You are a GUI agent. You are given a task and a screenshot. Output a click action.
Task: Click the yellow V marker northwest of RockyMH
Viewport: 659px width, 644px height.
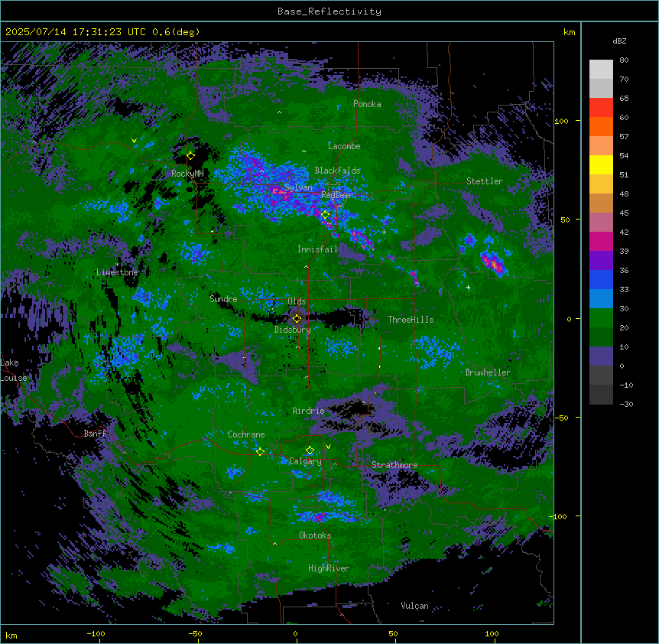(134, 141)
